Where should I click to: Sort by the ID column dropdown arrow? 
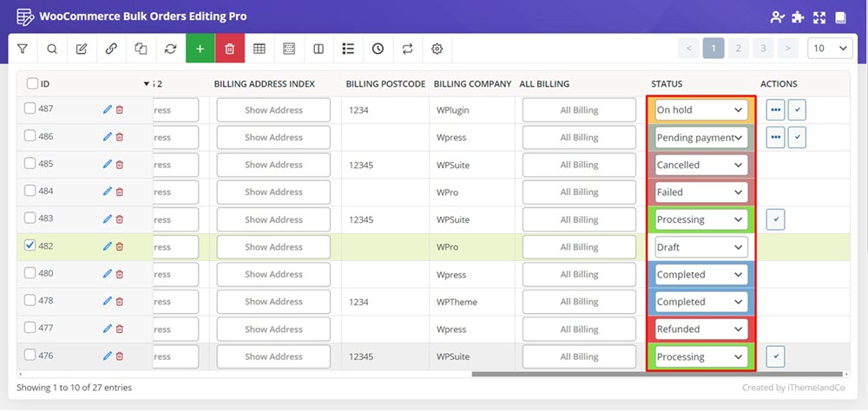[146, 84]
